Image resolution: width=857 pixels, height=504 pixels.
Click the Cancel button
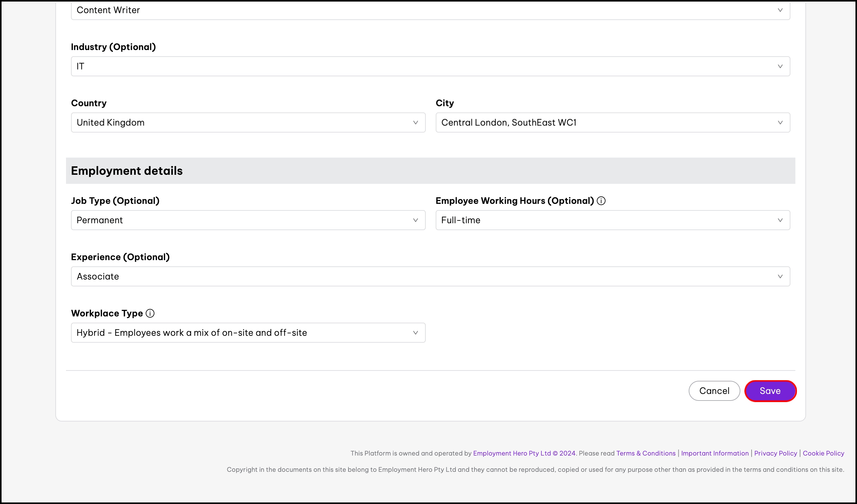pyautogui.click(x=714, y=391)
